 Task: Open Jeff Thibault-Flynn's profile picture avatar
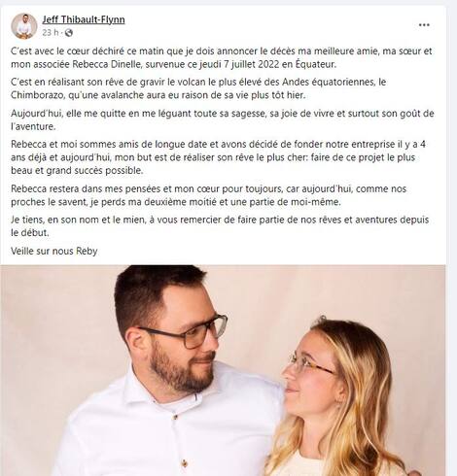coord(24,26)
